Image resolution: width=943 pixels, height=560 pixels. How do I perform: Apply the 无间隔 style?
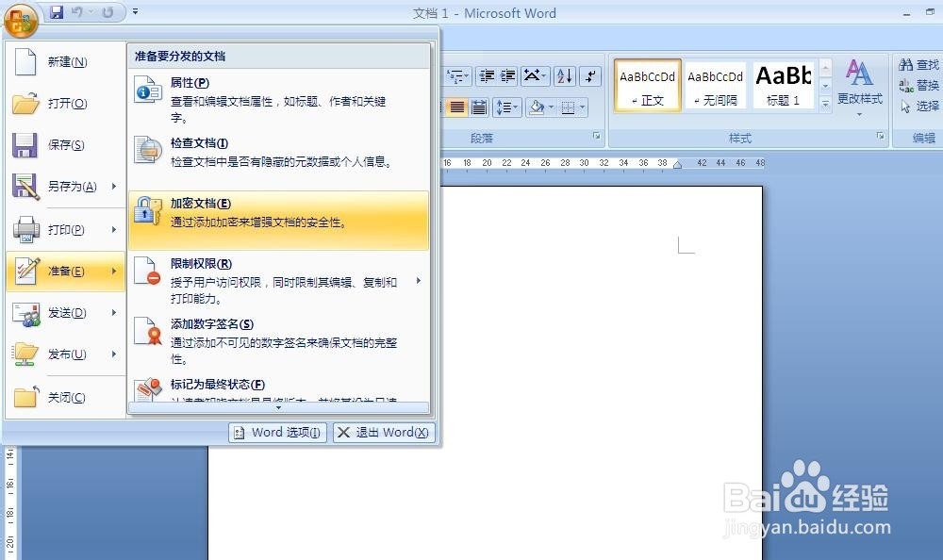click(716, 86)
